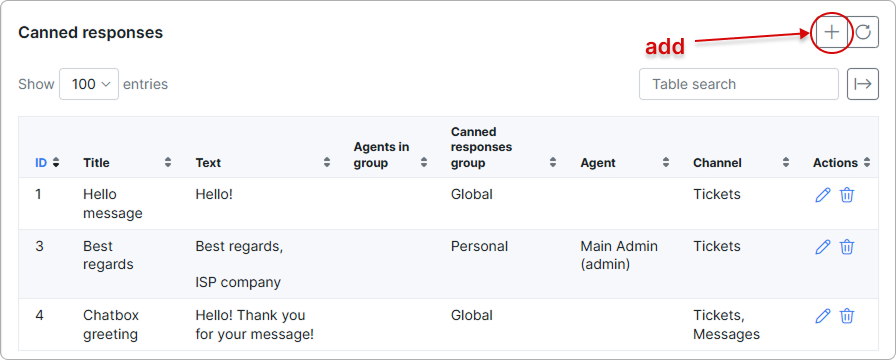The width and height of the screenshot is (896, 360).
Task: Sort by Canned responses group column
Action: point(503,147)
